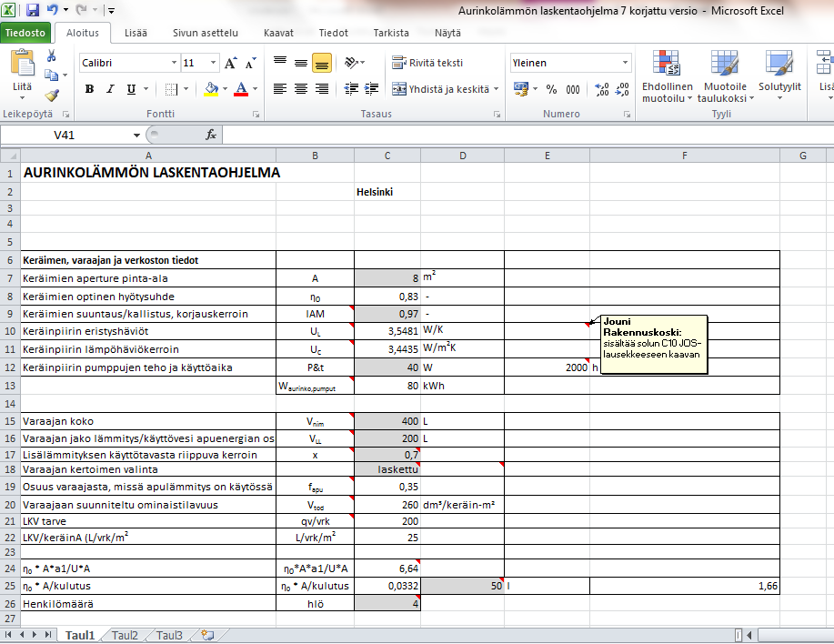This screenshot has width=834, height=644.
Task: Open Numero group dialog launcher
Action: click(628, 115)
